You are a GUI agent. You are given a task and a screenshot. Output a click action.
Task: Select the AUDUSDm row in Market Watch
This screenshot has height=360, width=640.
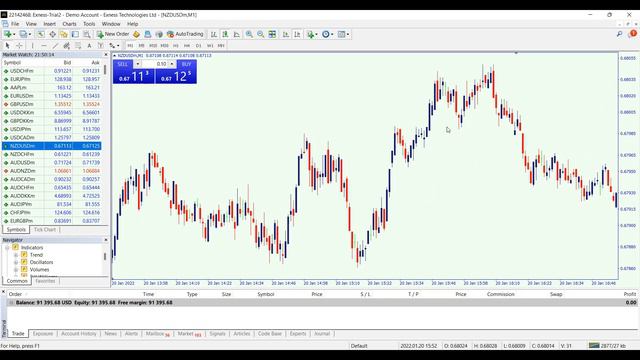(x=52, y=162)
